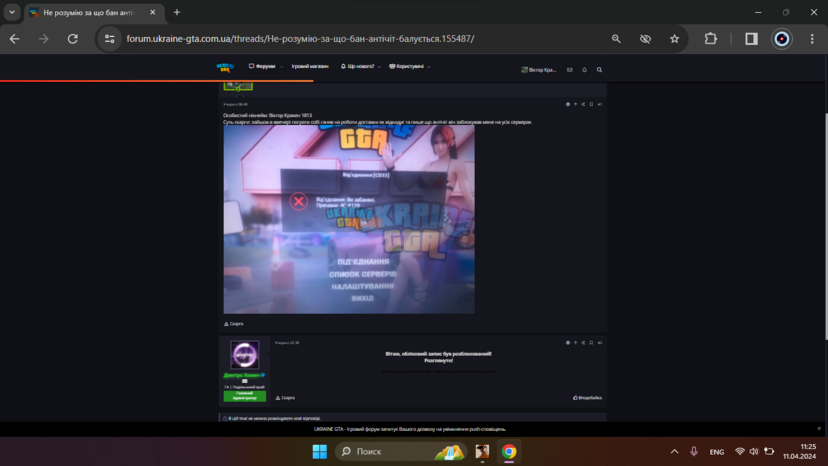Viewport: 828px width, 466px height.
Task: Click the up arrow icon on the second post
Action: point(576,343)
